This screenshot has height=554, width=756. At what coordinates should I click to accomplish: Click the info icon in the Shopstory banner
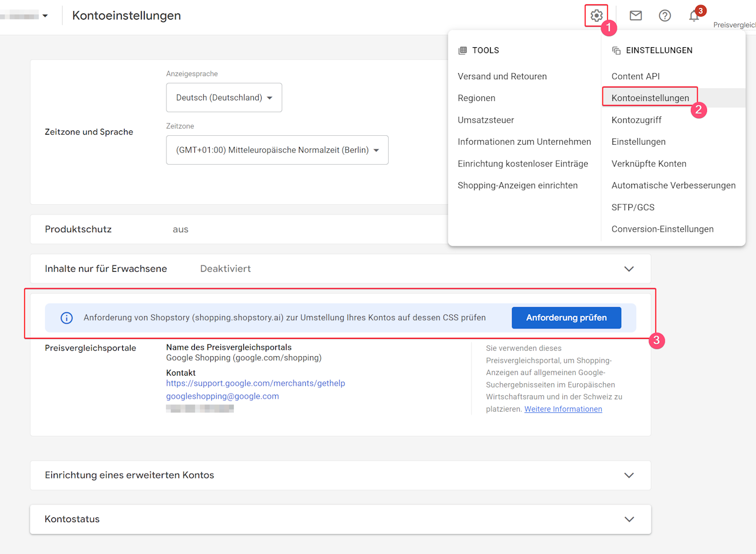(67, 318)
